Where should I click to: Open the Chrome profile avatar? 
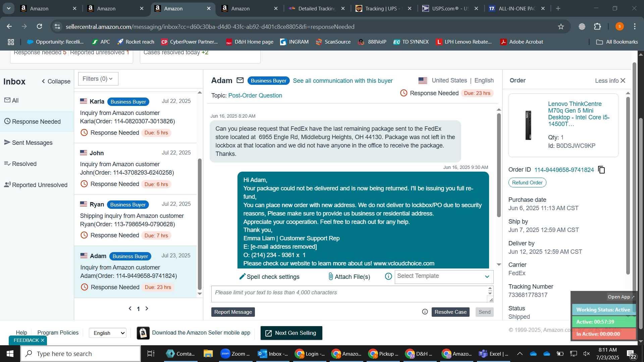(620, 26)
